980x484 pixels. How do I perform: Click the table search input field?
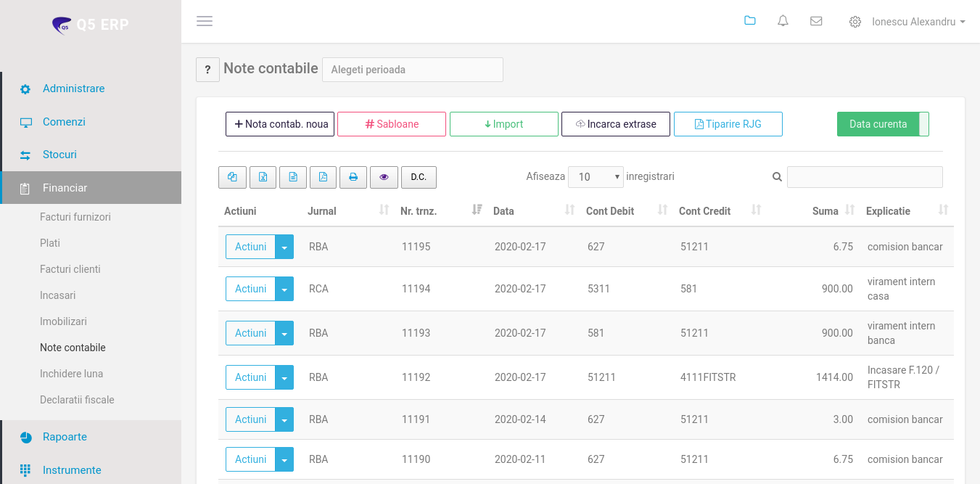tap(865, 177)
